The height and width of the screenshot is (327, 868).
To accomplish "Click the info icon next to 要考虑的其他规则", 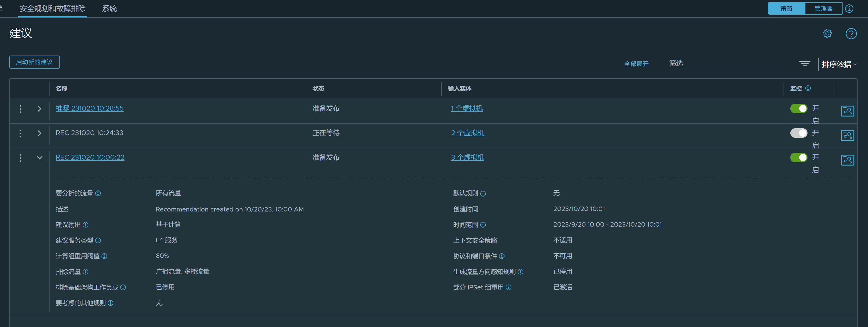I will [111, 303].
